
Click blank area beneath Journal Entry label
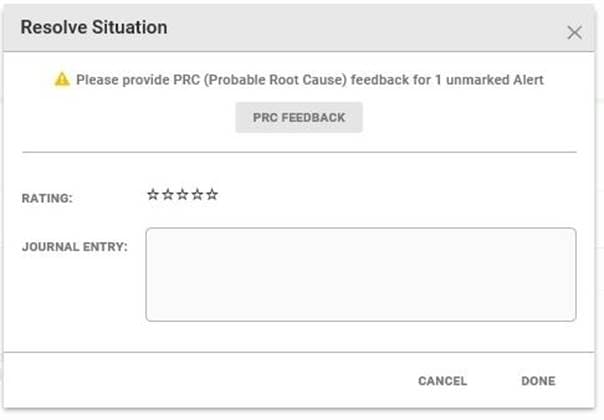coord(74,295)
